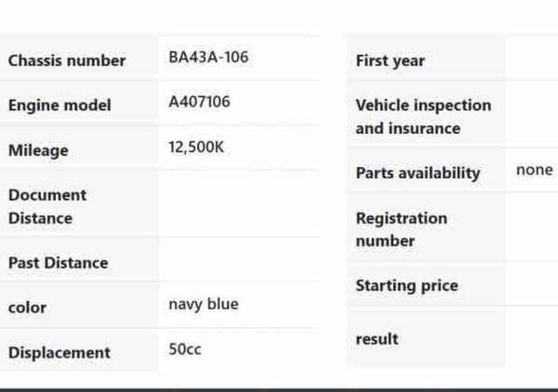Screen dimensions: 558x392
Task: Click the empty Document Distance value cell
Action: click(x=239, y=205)
